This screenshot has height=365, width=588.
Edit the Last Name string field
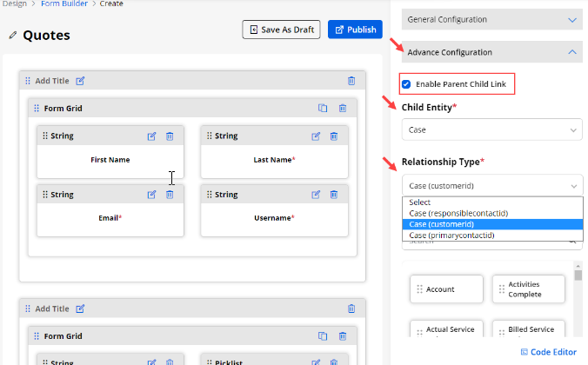pos(316,136)
